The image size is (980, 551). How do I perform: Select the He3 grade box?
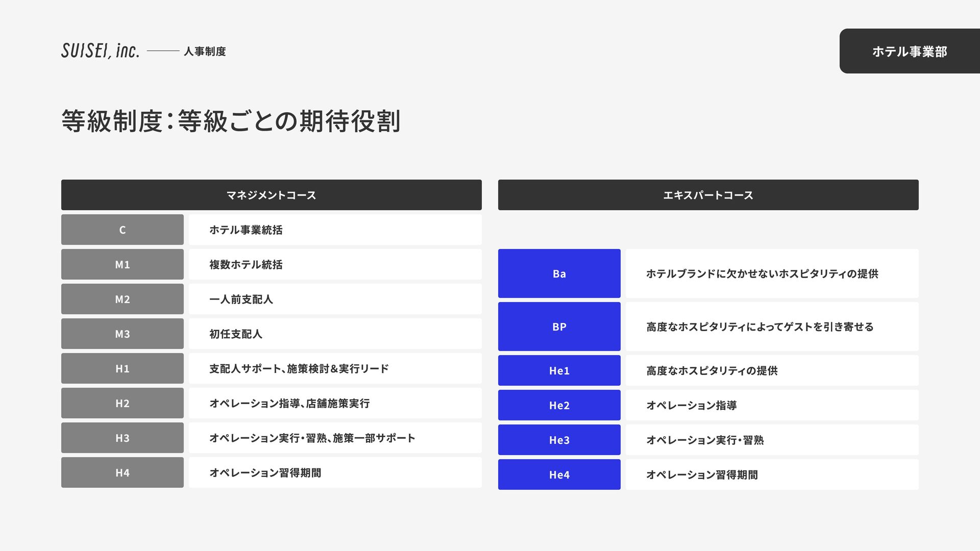(559, 440)
